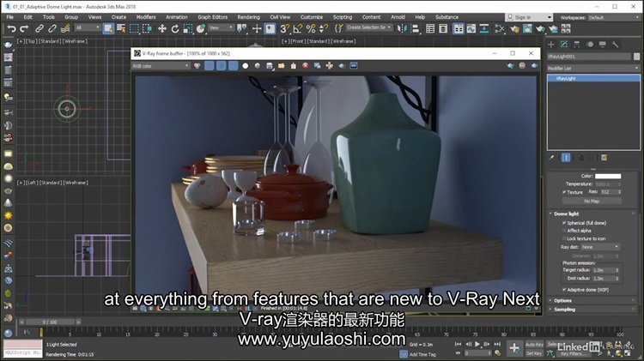
Task: Open the Rendering menu
Action: point(247,16)
